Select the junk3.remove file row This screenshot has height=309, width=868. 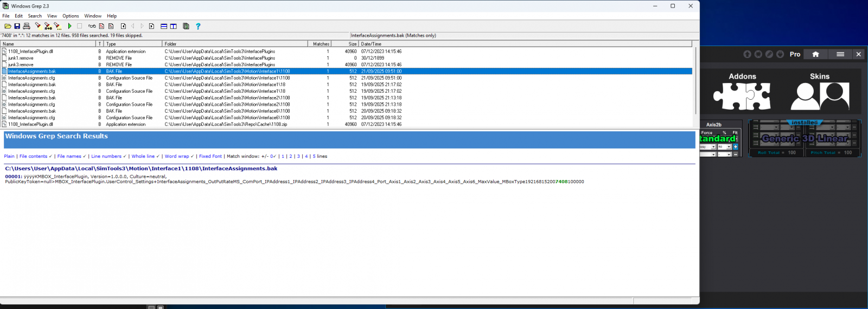pos(347,65)
